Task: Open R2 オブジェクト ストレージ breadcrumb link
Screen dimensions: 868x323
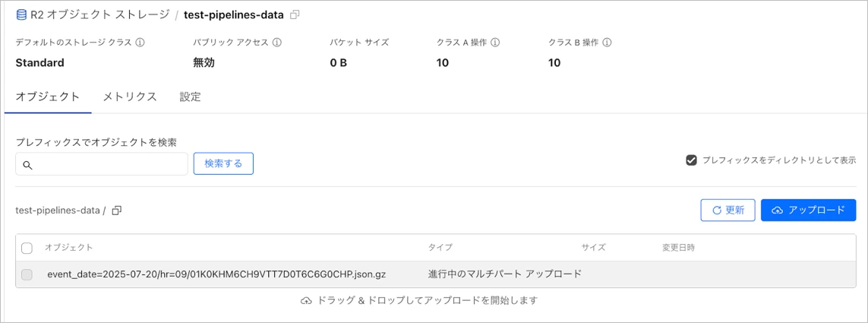Action: [99, 14]
